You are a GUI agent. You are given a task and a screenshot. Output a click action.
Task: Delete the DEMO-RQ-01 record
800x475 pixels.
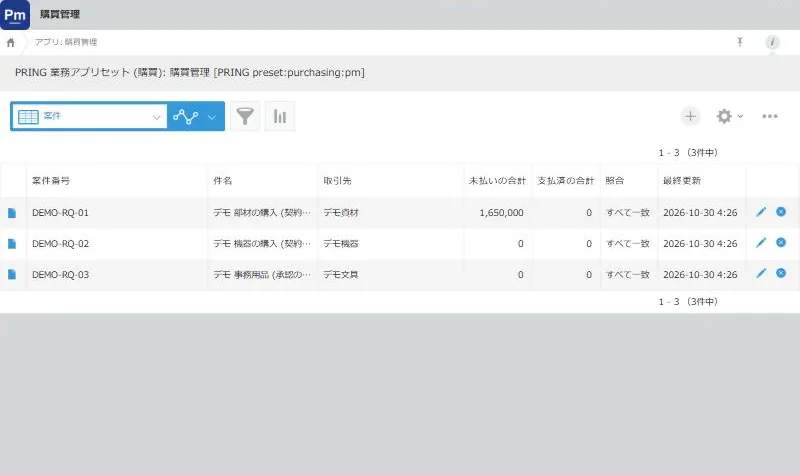point(781,211)
